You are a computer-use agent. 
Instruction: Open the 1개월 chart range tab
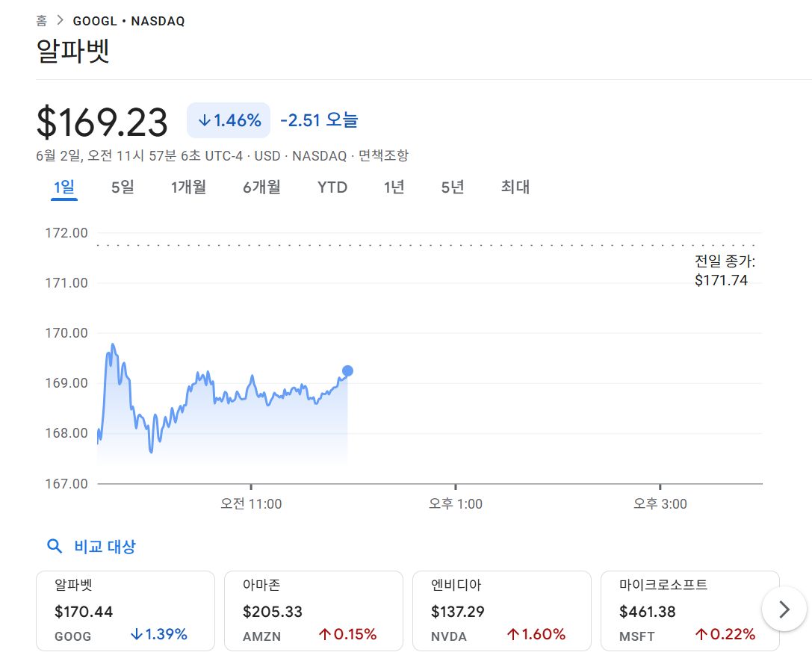click(x=188, y=187)
